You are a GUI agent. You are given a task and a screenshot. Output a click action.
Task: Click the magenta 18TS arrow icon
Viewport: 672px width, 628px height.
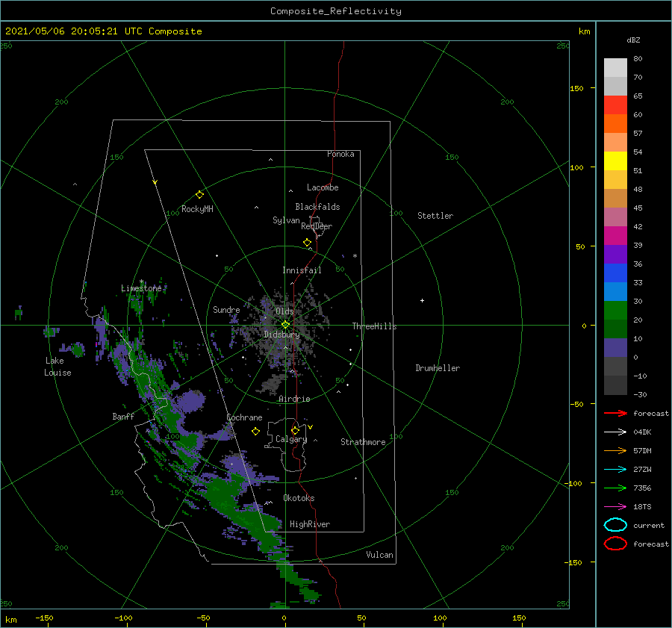click(x=615, y=507)
